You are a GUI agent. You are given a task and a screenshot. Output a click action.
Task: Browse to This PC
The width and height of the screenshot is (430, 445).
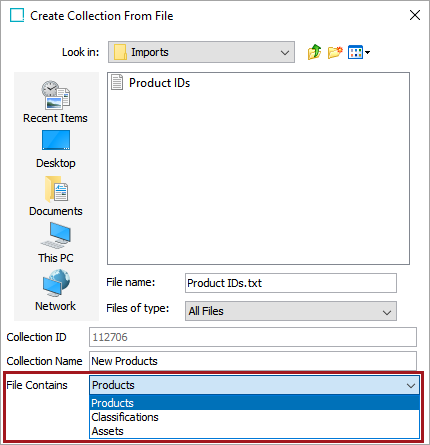pos(56,243)
